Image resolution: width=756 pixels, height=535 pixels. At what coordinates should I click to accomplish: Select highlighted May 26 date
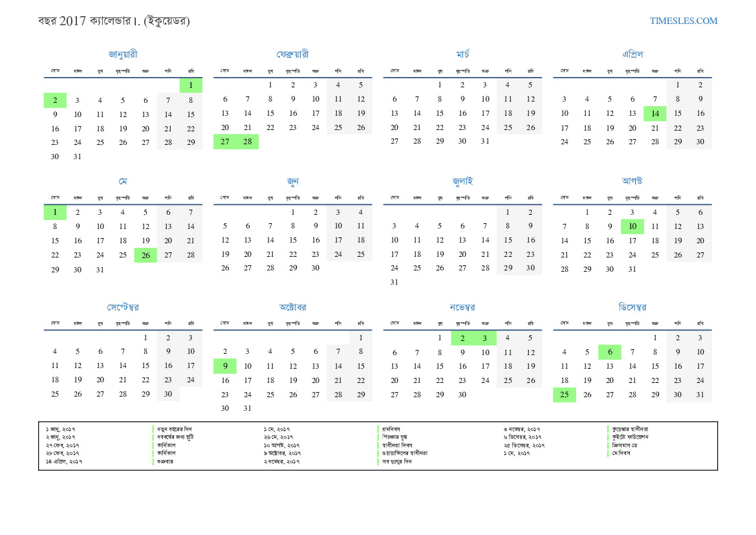(x=146, y=255)
